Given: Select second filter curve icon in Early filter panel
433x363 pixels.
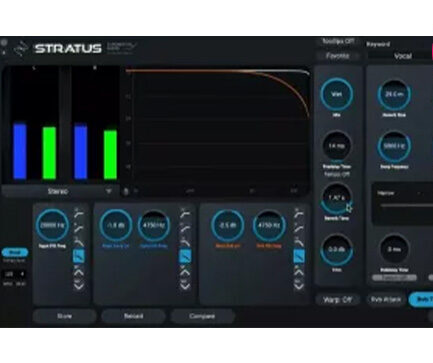Looking at the screenshot, I should (x=185, y=228).
